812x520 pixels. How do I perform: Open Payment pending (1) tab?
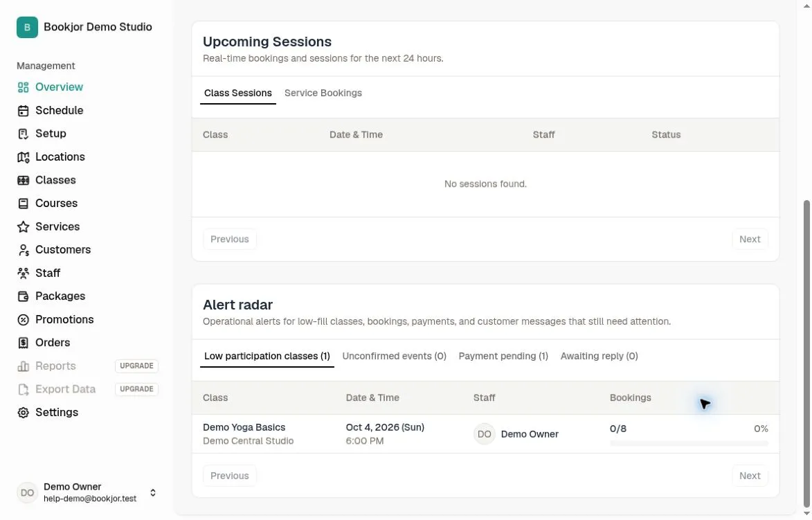point(503,357)
